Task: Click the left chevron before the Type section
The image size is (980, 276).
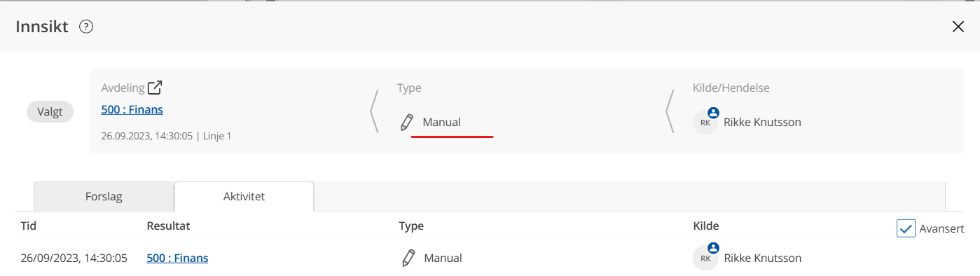Action: pos(374,111)
